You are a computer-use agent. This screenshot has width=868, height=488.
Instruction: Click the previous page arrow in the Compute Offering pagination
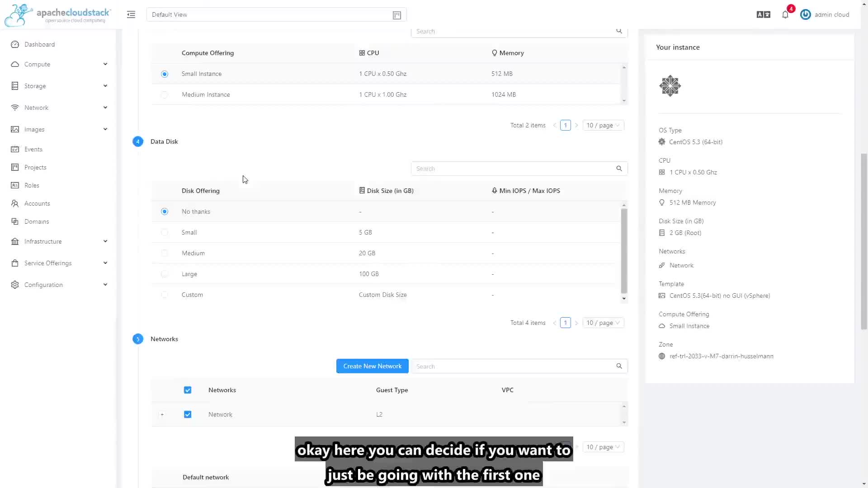pos(555,125)
